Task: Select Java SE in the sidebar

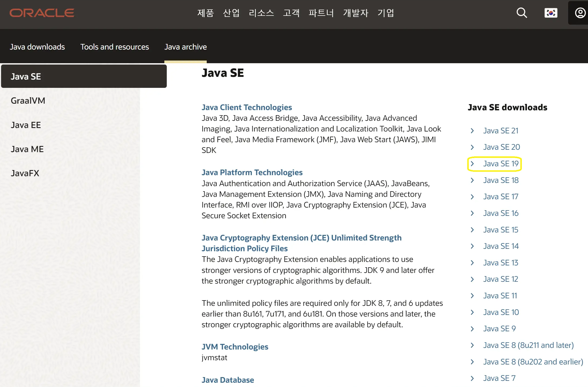Action: (84, 76)
